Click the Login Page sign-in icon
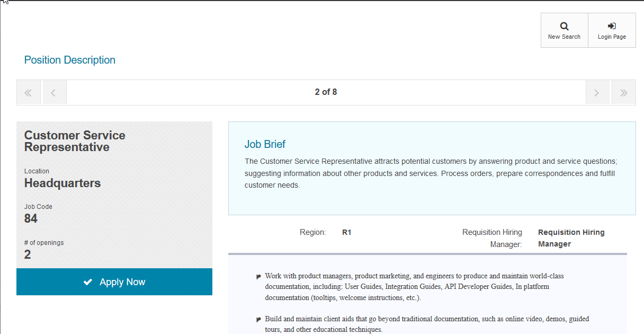This screenshot has width=644, height=334. pyautogui.click(x=612, y=26)
